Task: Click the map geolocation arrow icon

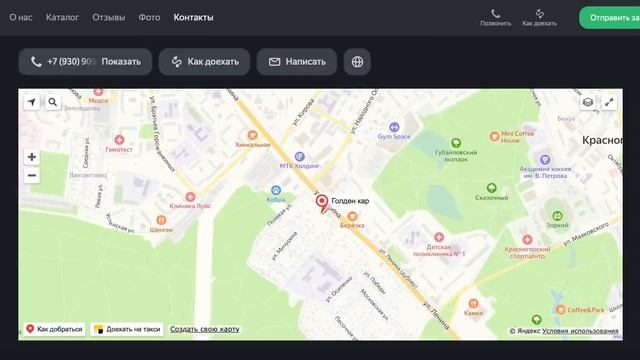Action: tap(32, 102)
